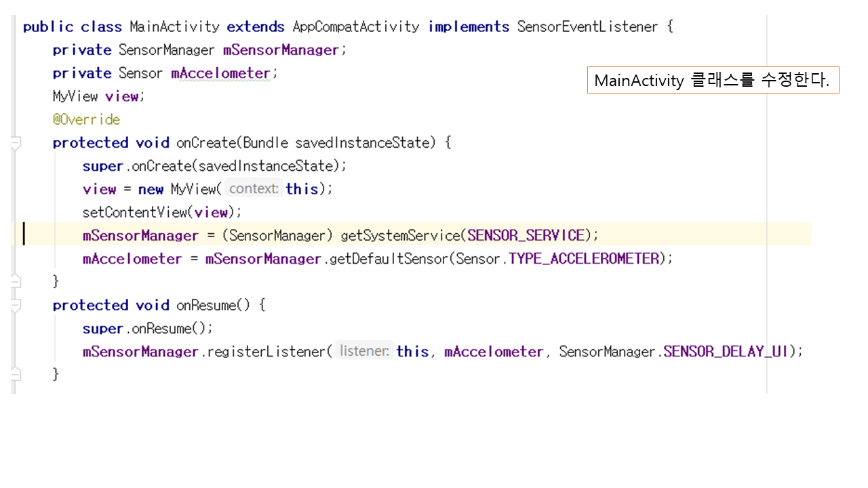The image size is (868, 488).
Task: Click fold end marker below getDefaultSensor line
Action: tap(15, 281)
